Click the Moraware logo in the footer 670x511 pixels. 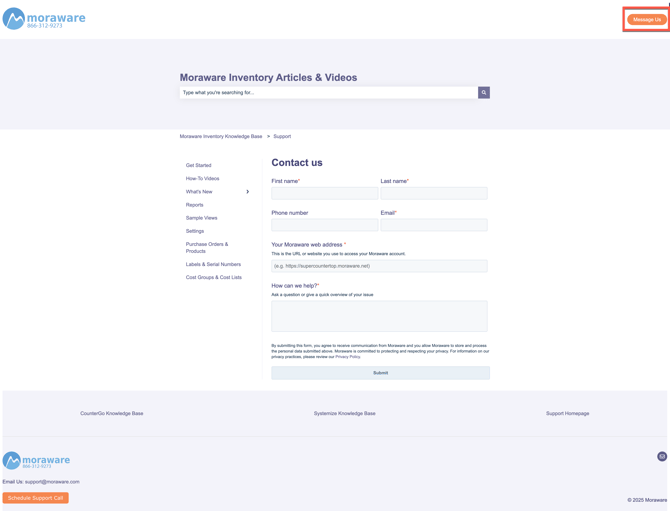(x=36, y=461)
